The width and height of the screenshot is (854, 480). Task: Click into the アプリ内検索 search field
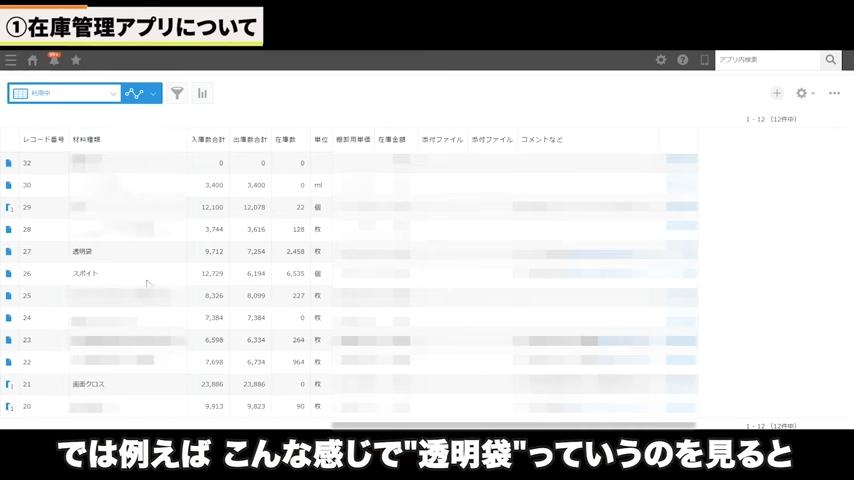pos(767,60)
